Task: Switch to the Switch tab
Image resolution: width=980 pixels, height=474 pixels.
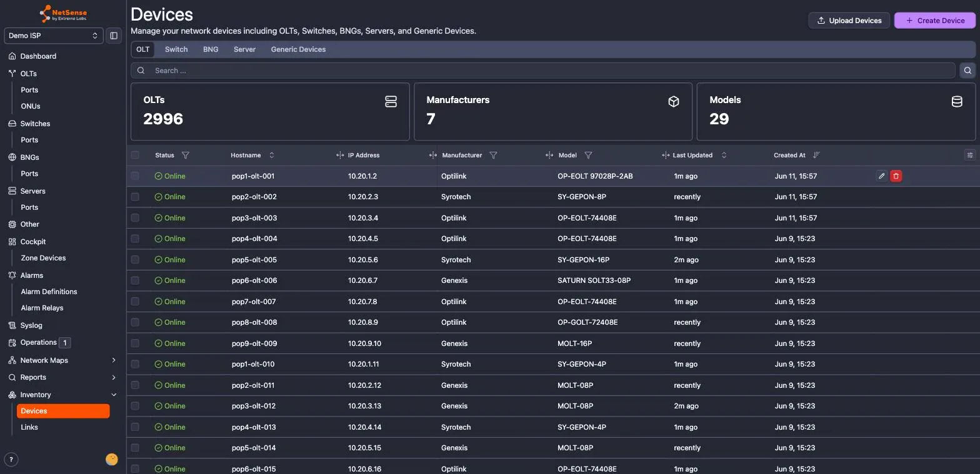Action: pyautogui.click(x=176, y=49)
